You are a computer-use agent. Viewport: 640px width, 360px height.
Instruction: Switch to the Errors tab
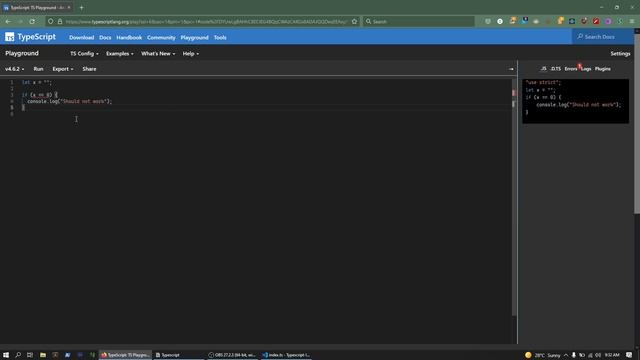tap(571, 69)
